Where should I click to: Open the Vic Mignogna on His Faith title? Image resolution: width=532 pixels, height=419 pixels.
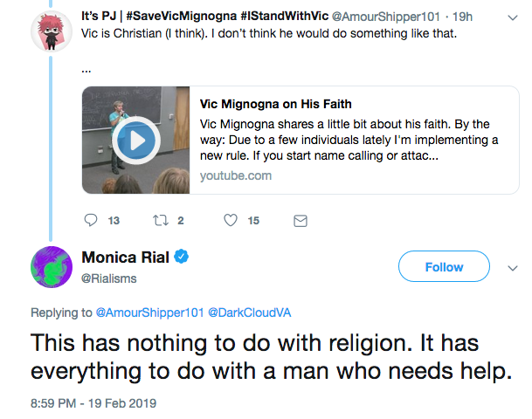pyautogui.click(x=275, y=104)
